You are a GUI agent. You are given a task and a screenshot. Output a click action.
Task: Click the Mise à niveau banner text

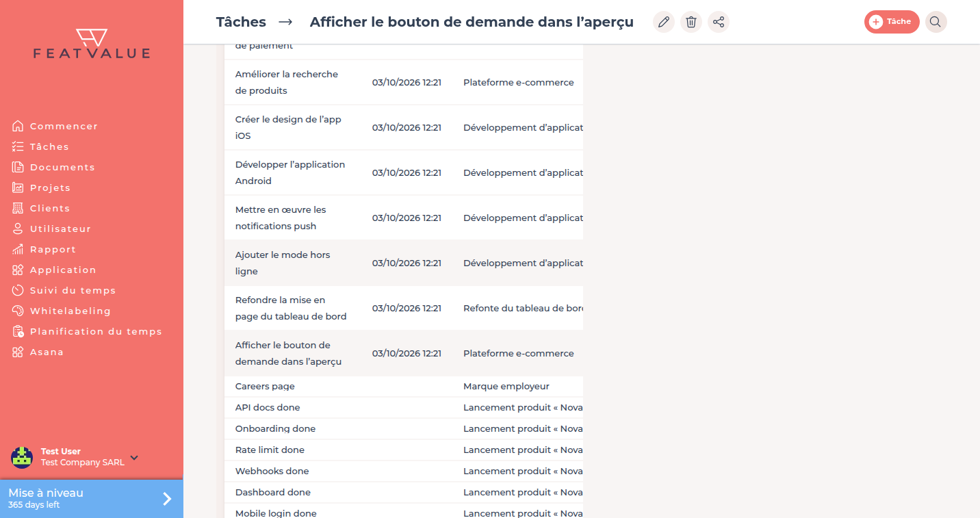tap(46, 493)
